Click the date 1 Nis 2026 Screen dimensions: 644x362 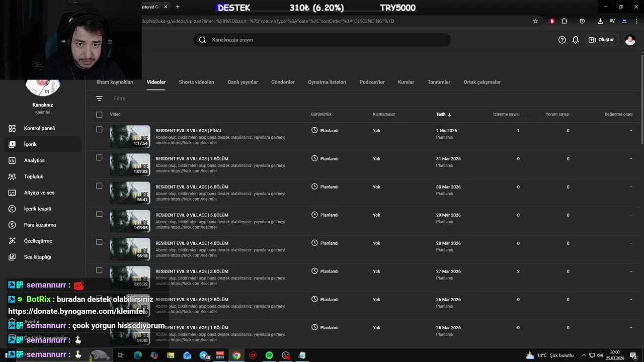point(446,130)
